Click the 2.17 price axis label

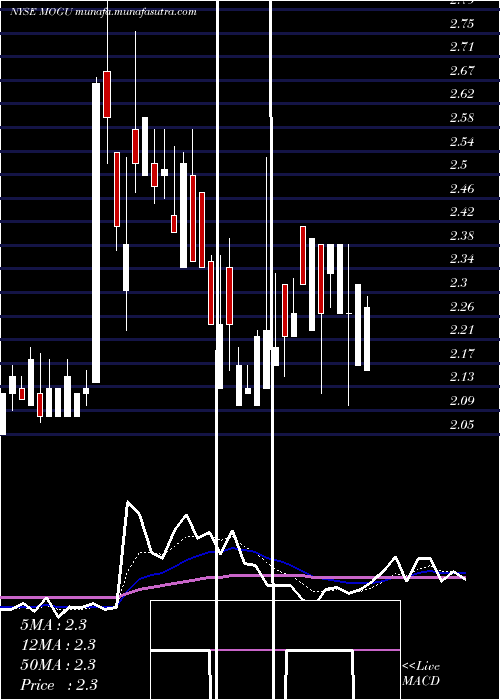[462, 353]
